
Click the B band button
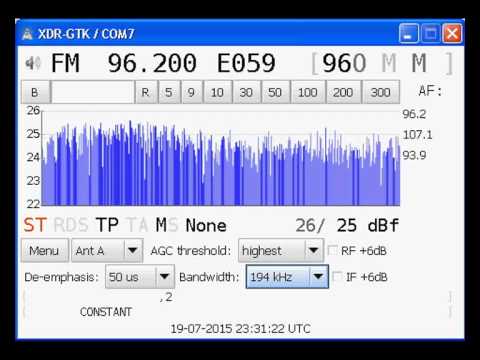coord(35,92)
